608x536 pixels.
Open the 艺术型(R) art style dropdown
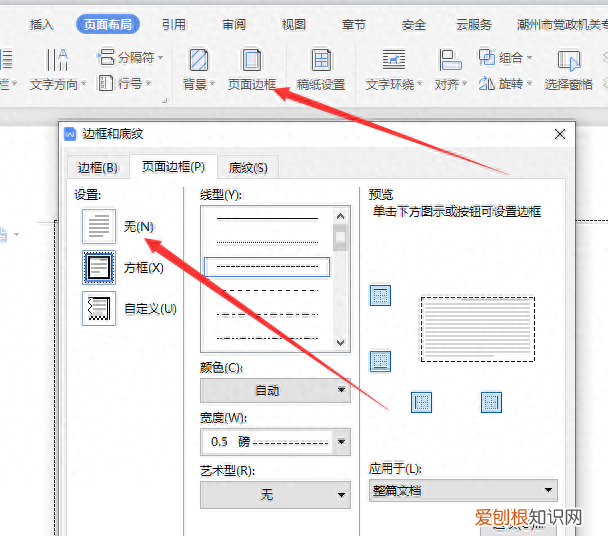(275, 495)
